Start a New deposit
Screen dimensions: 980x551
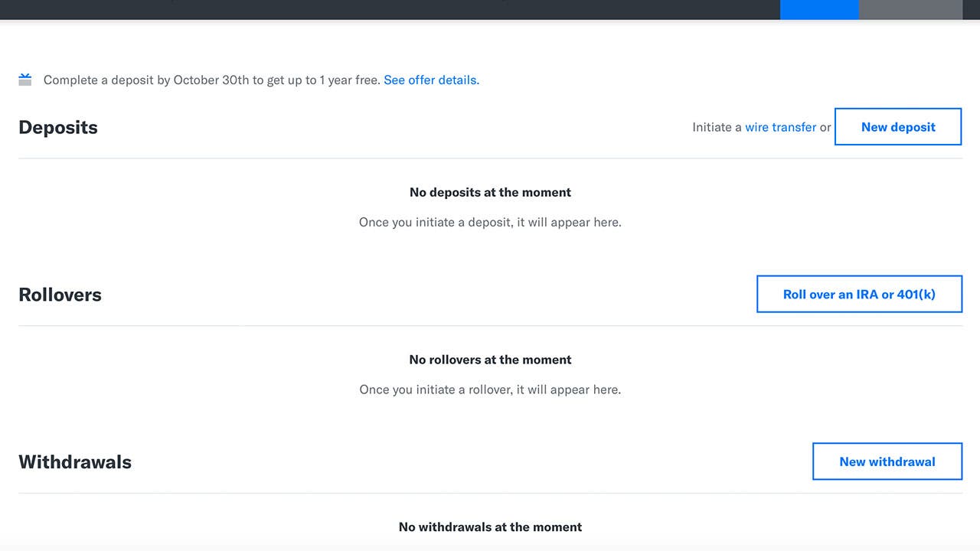tap(898, 127)
